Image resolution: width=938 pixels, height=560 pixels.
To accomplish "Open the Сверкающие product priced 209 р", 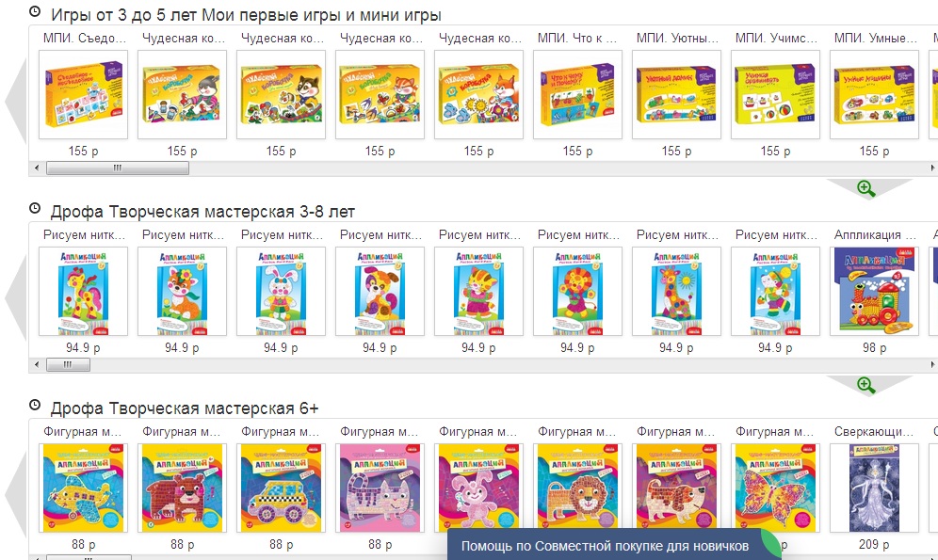I will tap(875, 488).
